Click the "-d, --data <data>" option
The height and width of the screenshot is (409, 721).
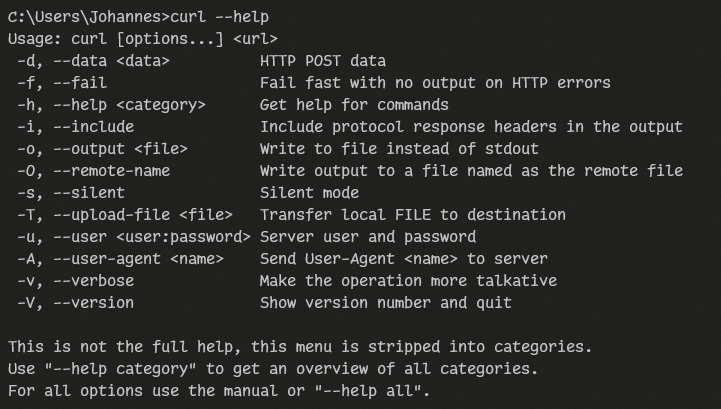tap(93, 61)
